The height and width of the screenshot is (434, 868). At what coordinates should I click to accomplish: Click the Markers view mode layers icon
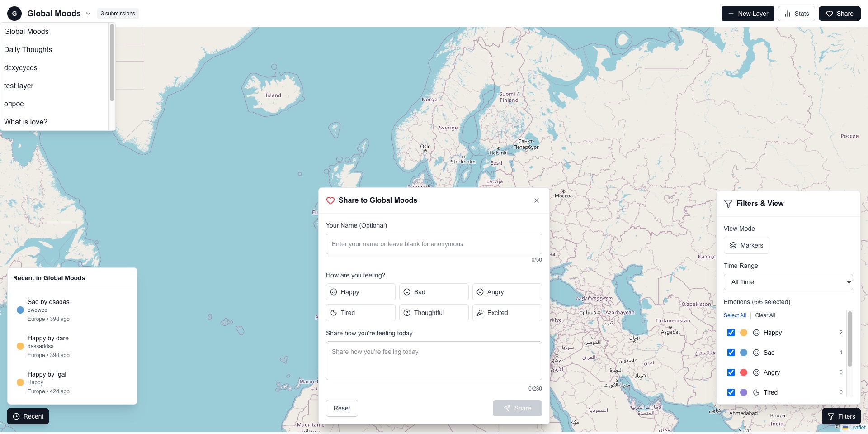point(733,245)
